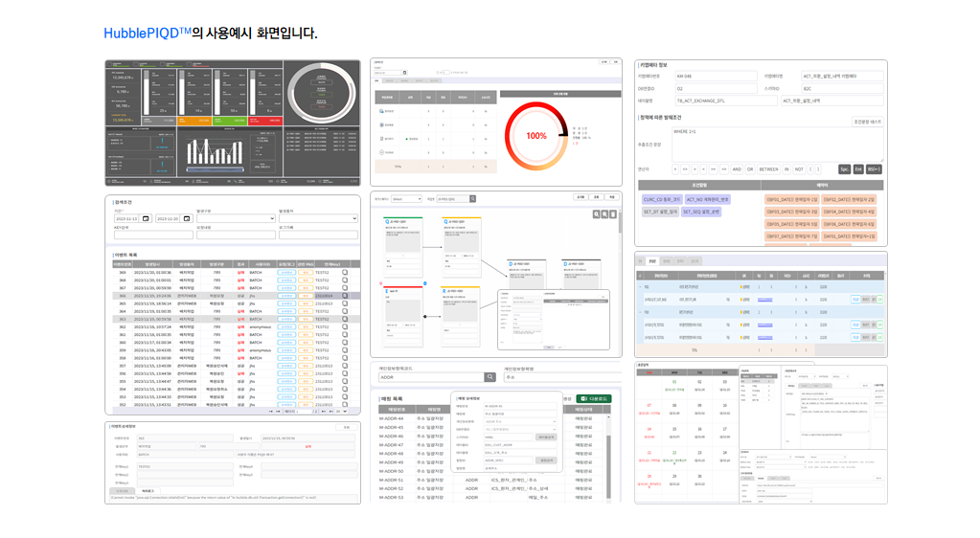Open dark monitoring dashboard thumbnail
The width and height of the screenshot is (980, 538).
(233, 123)
